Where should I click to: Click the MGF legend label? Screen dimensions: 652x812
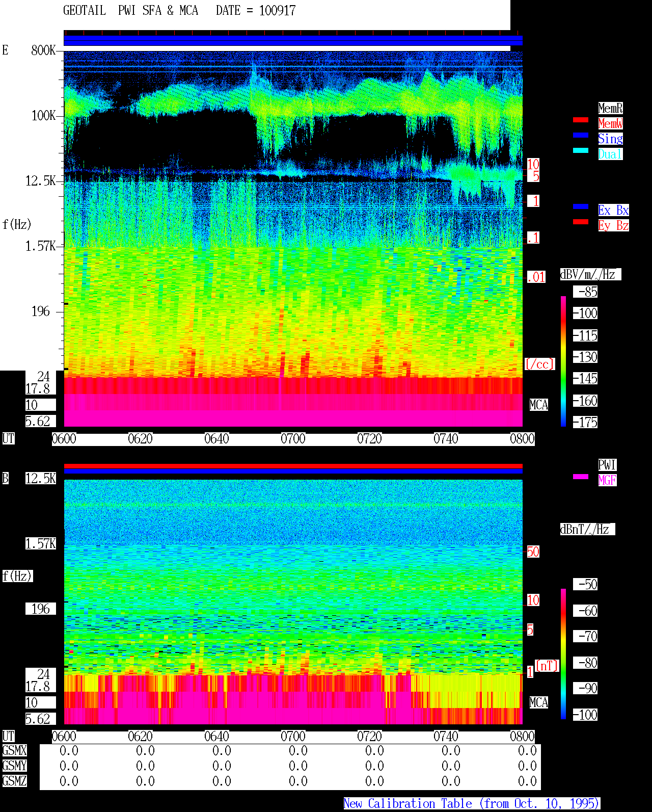(x=607, y=480)
